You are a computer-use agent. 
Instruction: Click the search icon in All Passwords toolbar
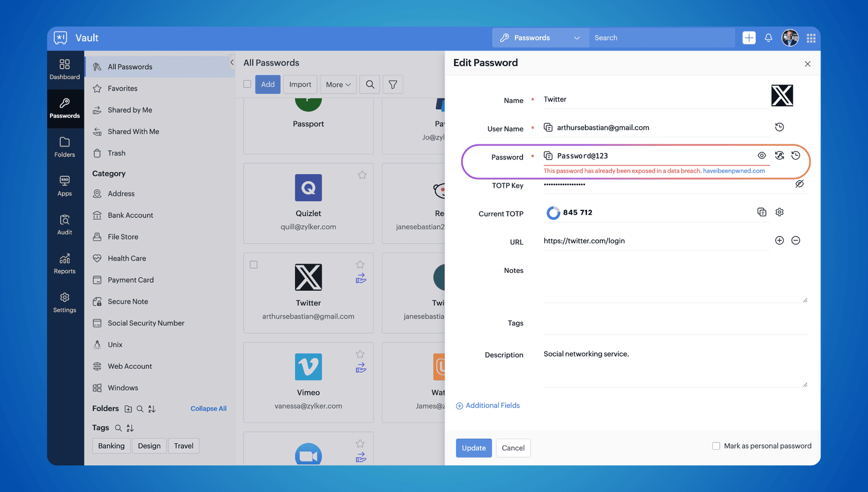pyautogui.click(x=370, y=85)
